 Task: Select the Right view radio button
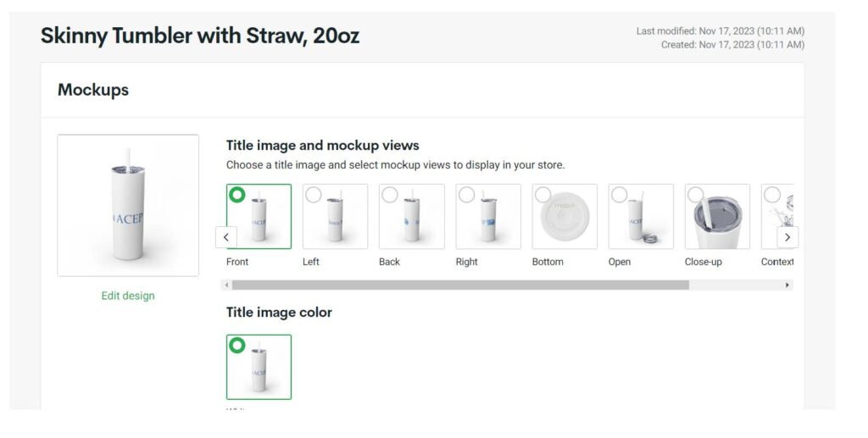pos(467,195)
